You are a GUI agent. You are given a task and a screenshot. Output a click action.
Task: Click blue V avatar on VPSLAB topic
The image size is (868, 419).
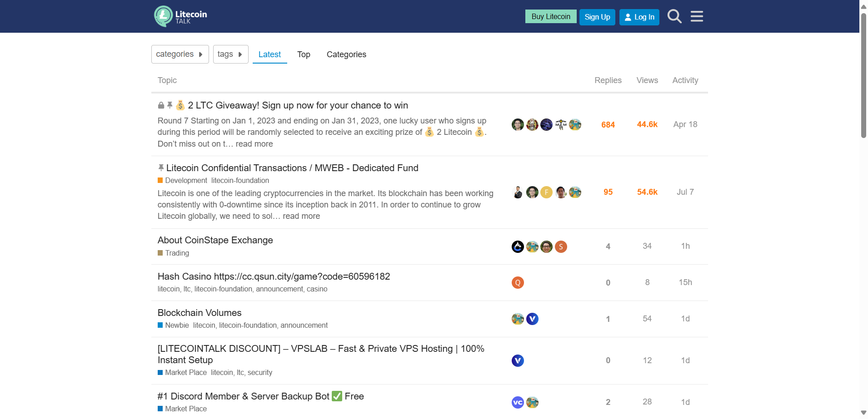(x=518, y=361)
